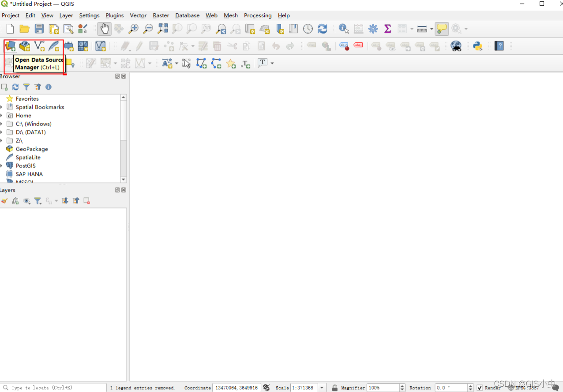Open the Measure tool dropdown arrow
The width and height of the screenshot is (563, 392).
tap(432, 29)
